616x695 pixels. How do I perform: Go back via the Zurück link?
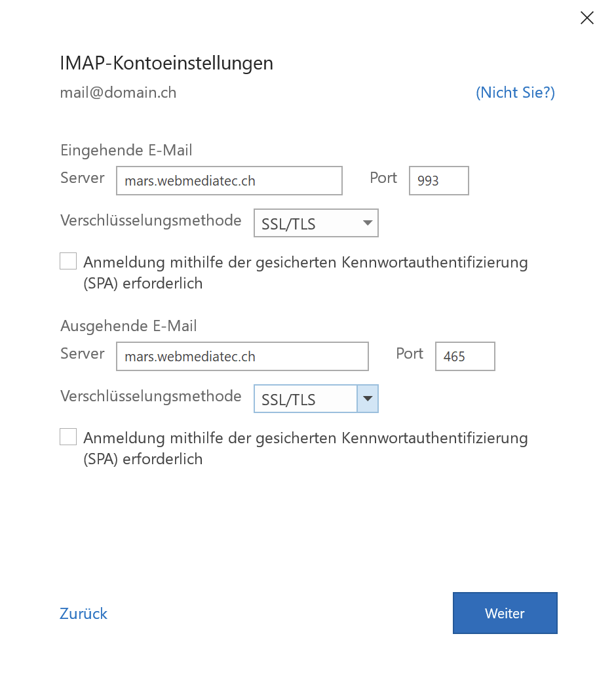tap(83, 614)
